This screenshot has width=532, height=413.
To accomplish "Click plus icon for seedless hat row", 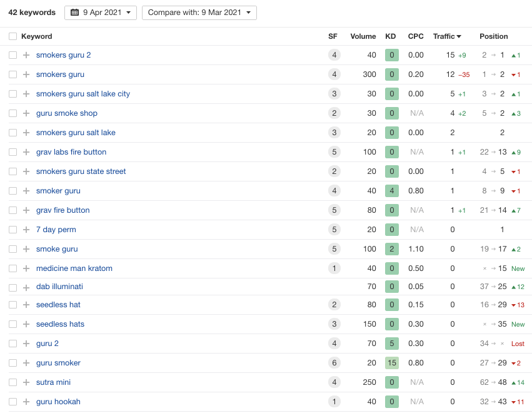I will pyautogui.click(x=26, y=305).
